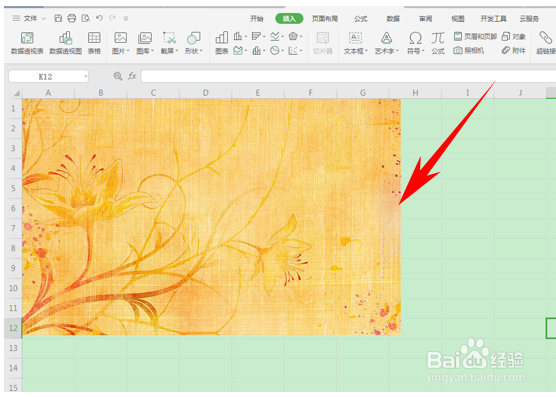
Task: Click the Name Box showing K12
Action: click(x=45, y=76)
